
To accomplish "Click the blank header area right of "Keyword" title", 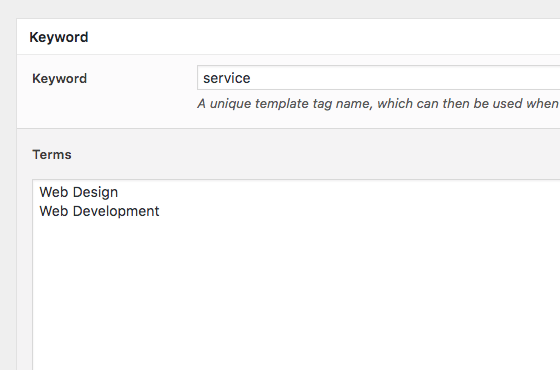I will coord(321,37).
